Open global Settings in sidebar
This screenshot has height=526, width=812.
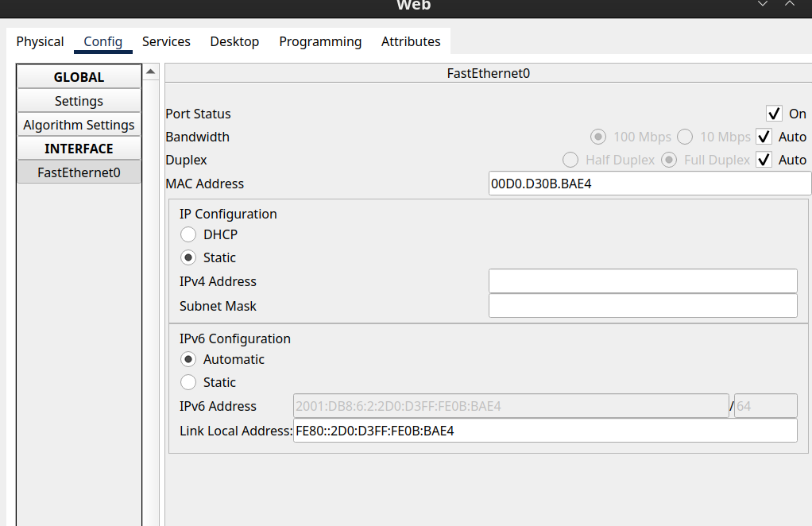[x=79, y=101]
